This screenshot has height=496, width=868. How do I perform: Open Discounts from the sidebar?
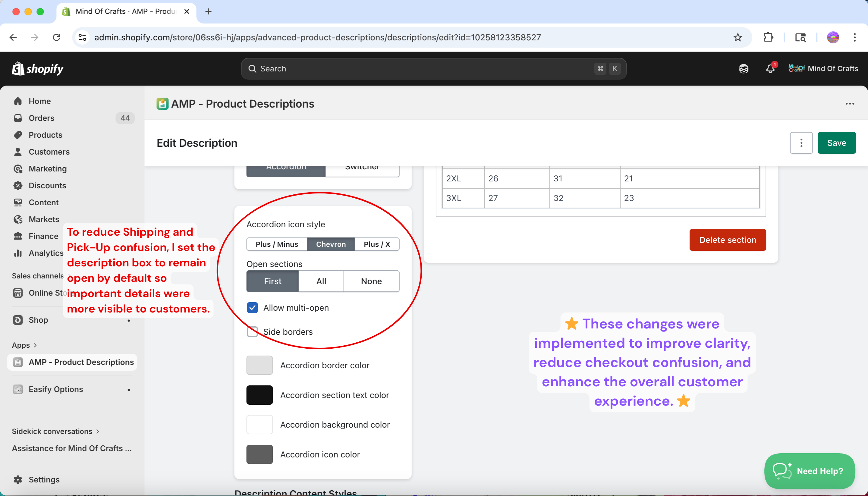[x=47, y=185]
